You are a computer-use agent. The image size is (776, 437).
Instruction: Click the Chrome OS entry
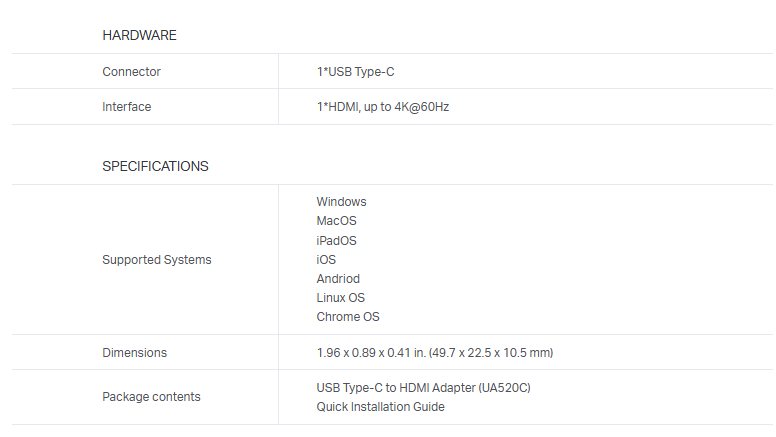pyautogui.click(x=348, y=317)
